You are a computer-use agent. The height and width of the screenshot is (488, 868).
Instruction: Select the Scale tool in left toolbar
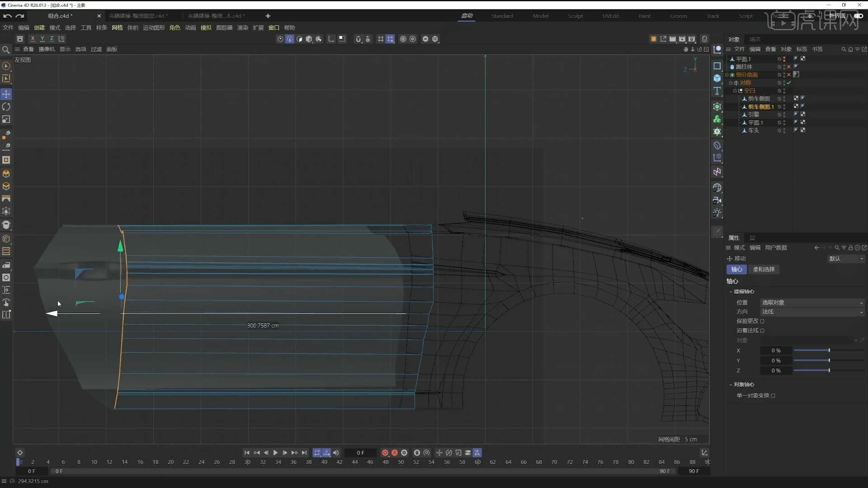6,119
